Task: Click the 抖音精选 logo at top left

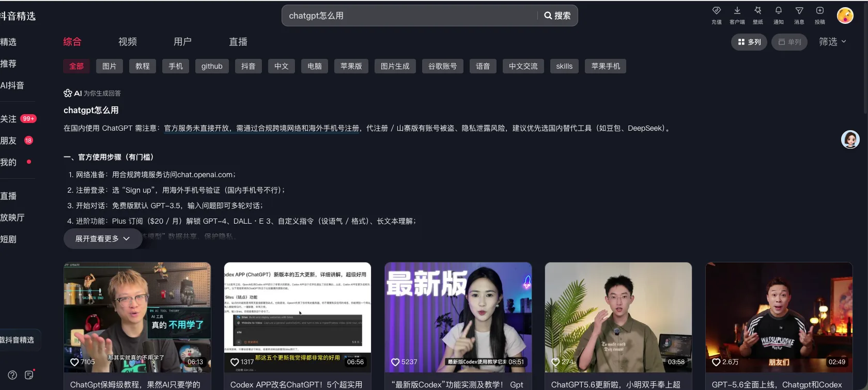Action: pos(18,16)
